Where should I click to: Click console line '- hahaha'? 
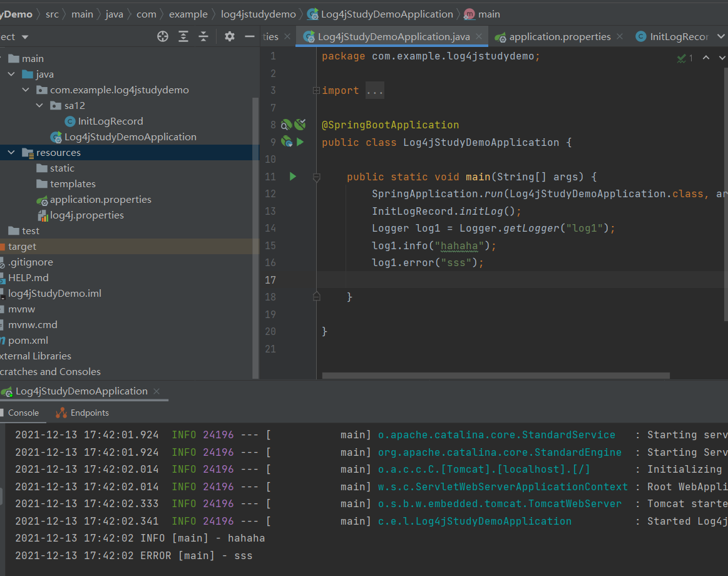pos(140,538)
